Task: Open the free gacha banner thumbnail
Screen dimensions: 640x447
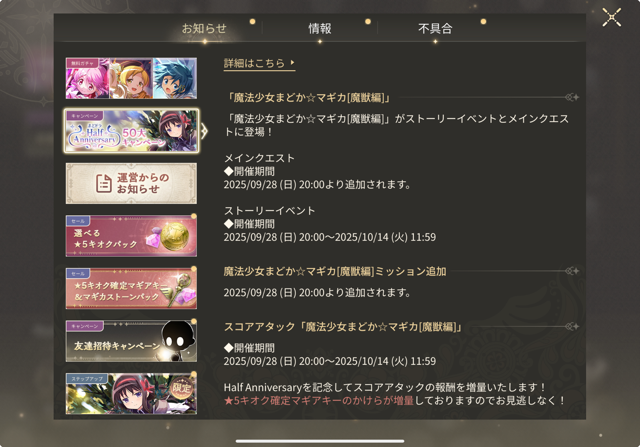Action: coord(131,78)
